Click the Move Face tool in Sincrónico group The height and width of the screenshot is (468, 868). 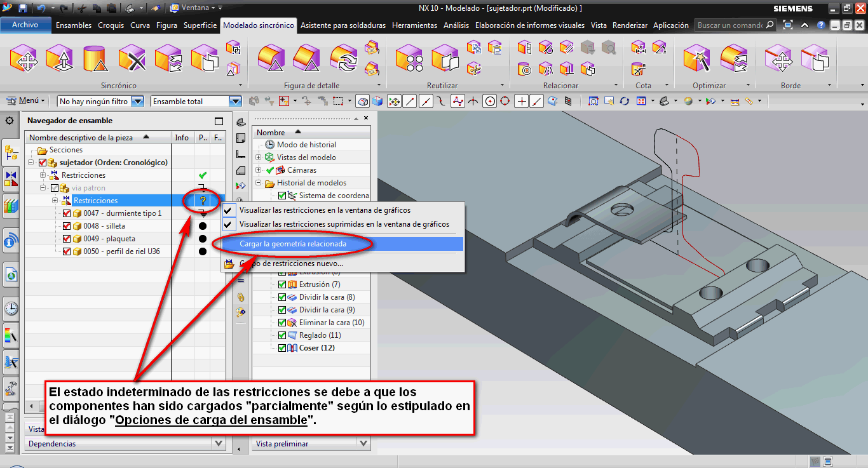click(x=24, y=59)
